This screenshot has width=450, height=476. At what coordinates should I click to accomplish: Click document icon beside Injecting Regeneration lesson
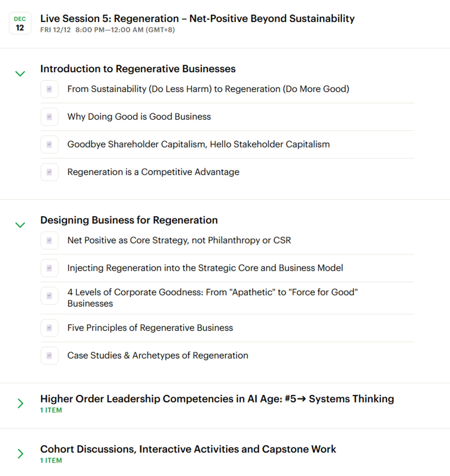point(49,268)
